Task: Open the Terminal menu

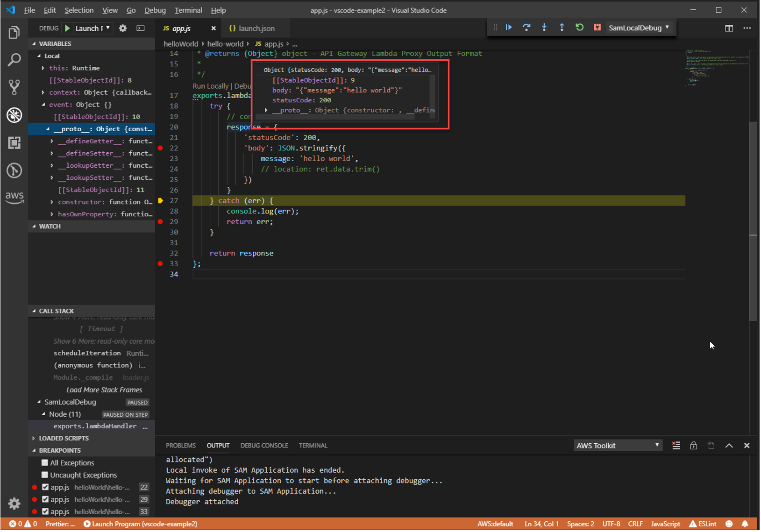Action: tap(188, 10)
